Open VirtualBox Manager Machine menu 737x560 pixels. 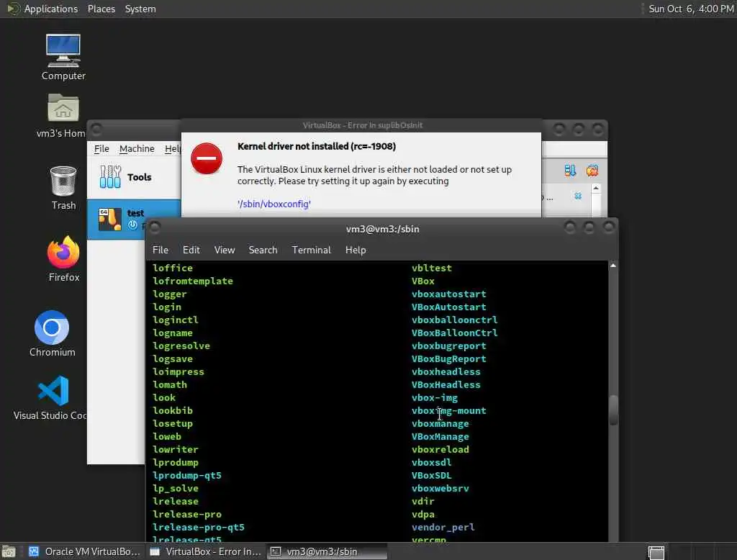[x=137, y=148]
